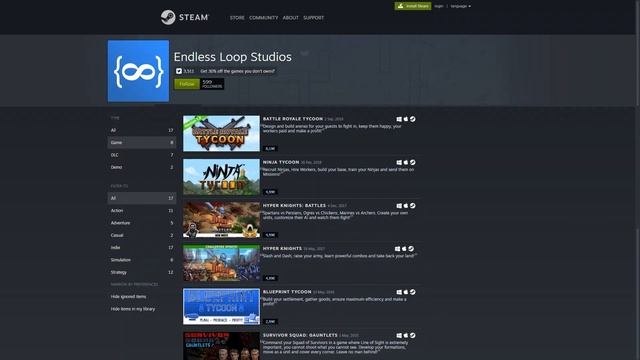The height and width of the screenshot is (360, 640).
Task: Click the BATTLE ROYALE TYCOON title
Action: tap(293, 119)
